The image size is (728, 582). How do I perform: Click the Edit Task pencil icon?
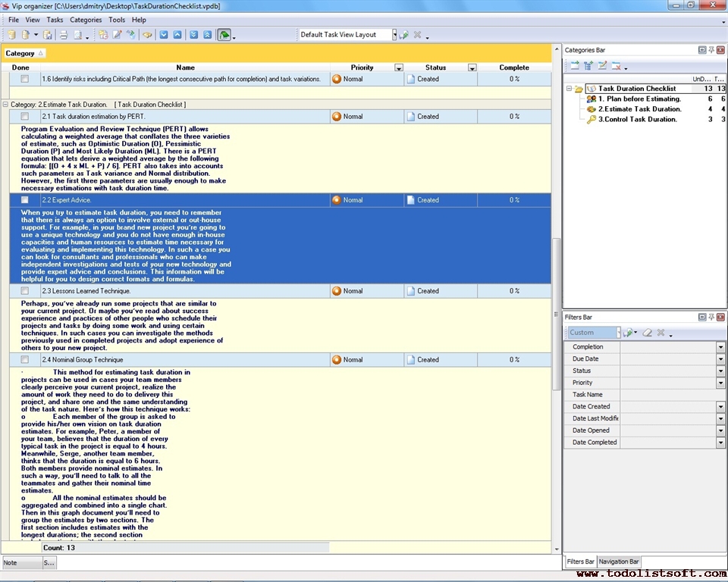pyautogui.click(x=117, y=35)
